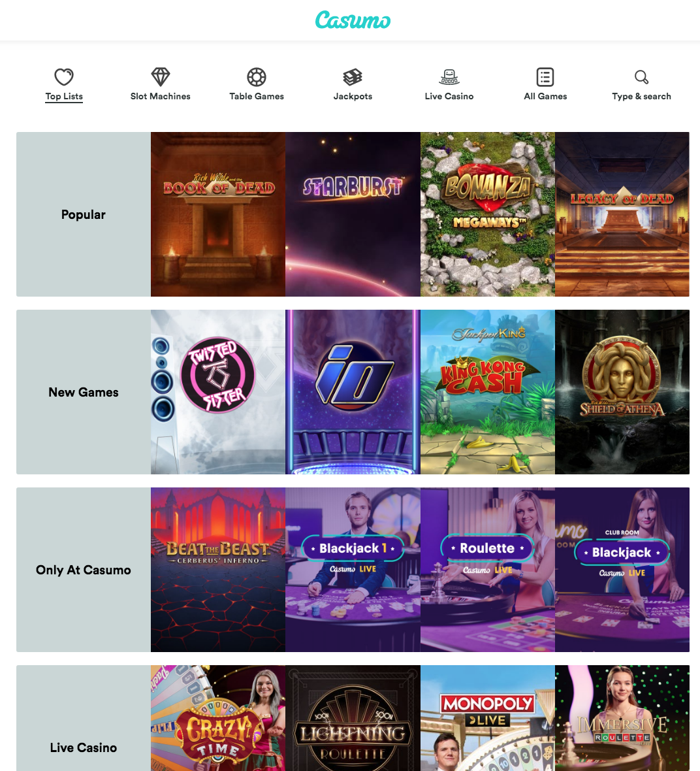Launch Beat the Beast Cerberus' Inferno
The image size is (700, 771).
pos(218,569)
